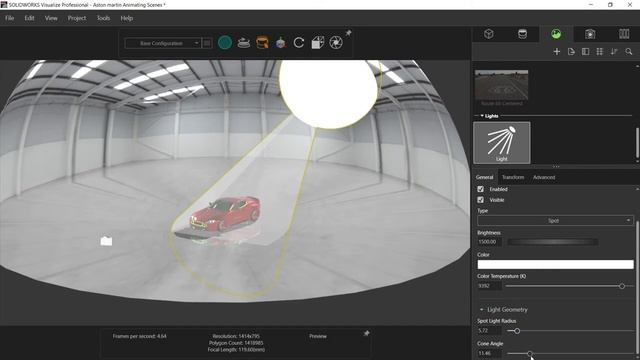640x360 pixels.
Task: Collapse the Lights section
Action: pos(482,116)
